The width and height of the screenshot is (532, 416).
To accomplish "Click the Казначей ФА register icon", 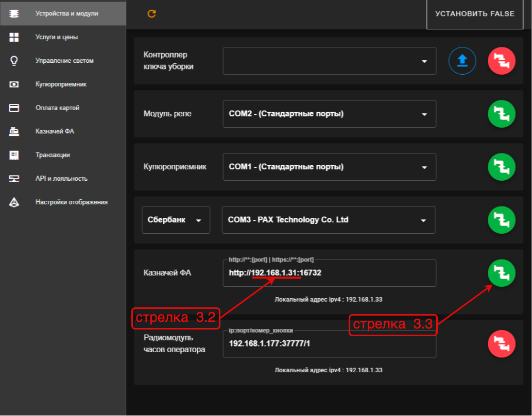I will (14, 131).
